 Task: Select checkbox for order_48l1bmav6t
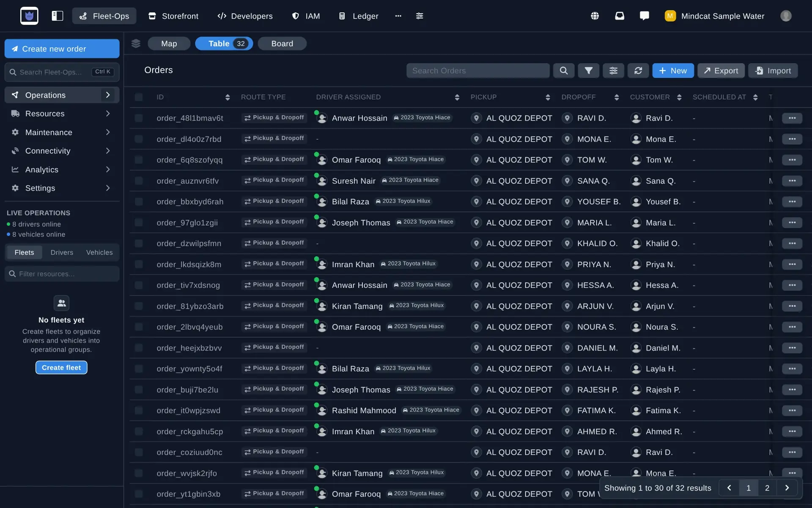pyautogui.click(x=139, y=118)
